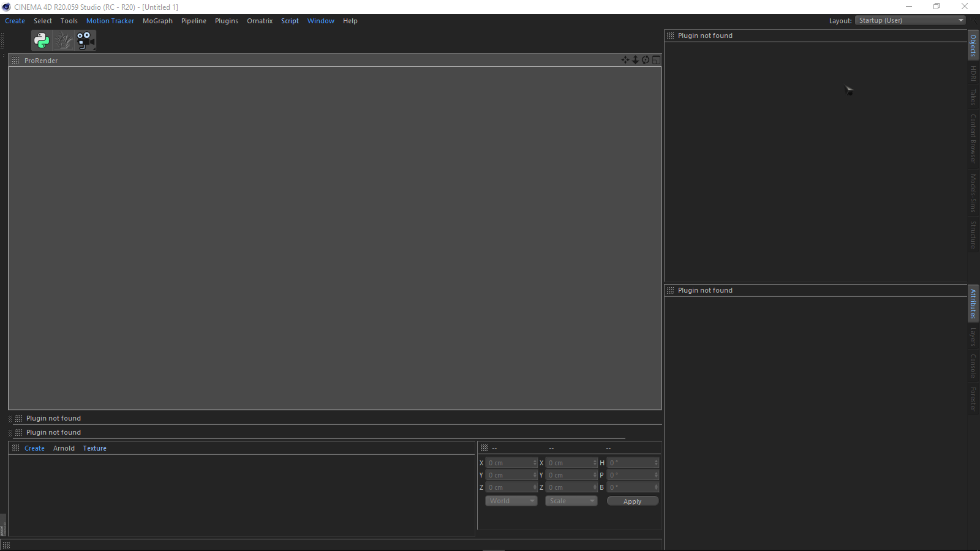Click the size Z stepper arrows
The width and height of the screenshot is (980, 551).
(595, 487)
